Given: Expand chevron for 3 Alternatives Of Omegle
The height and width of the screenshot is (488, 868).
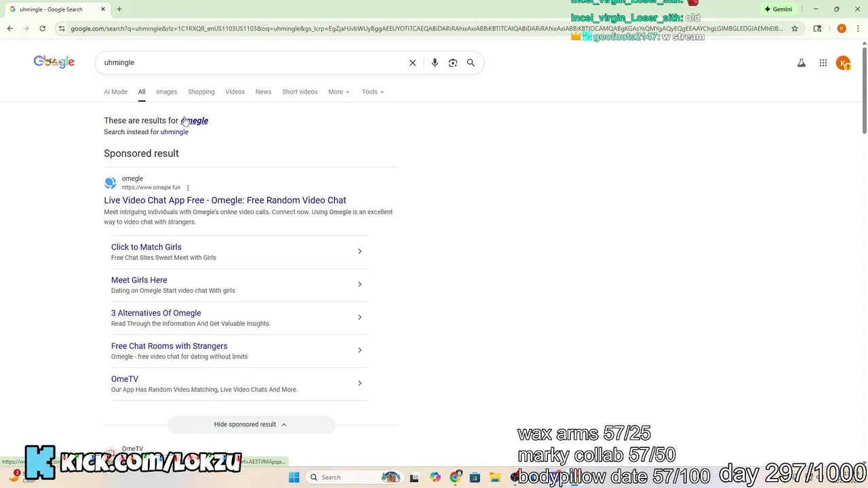Looking at the screenshot, I should pos(359,317).
